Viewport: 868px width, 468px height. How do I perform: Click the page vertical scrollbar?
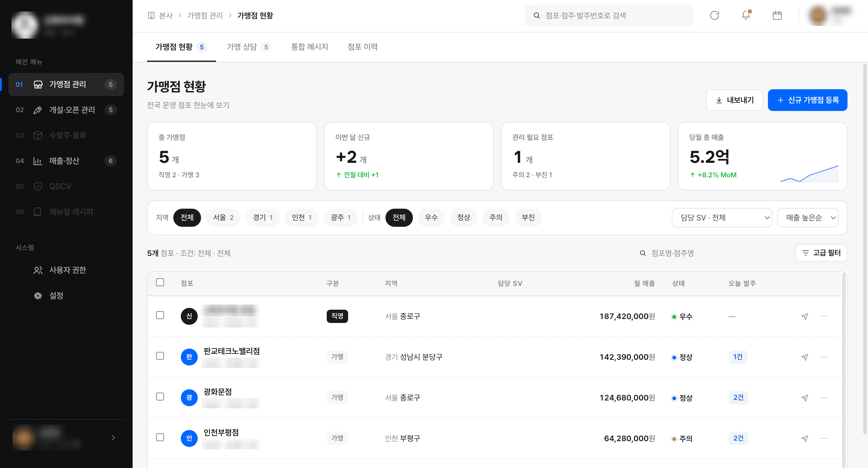(865, 249)
